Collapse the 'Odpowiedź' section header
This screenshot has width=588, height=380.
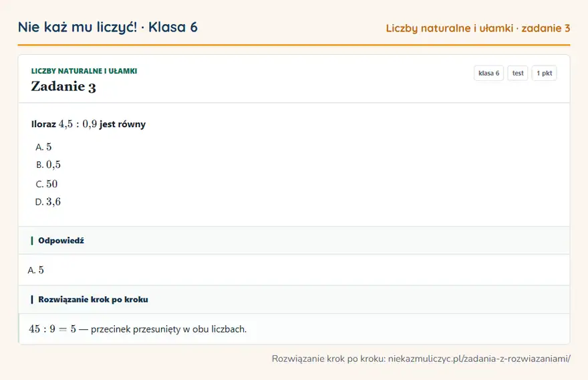[x=294, y=240]
